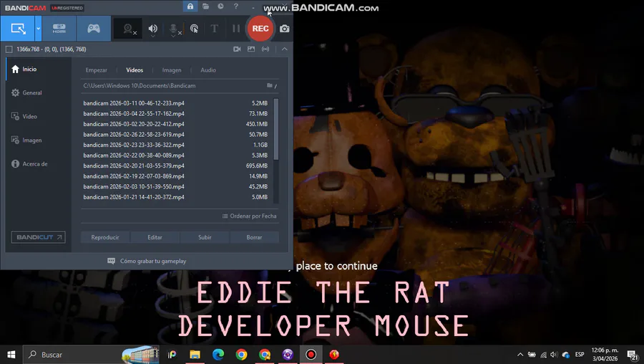Select bandicam 2026-02-19 22-07-03-869.mp4
This screenshot has height=364, width=644.
pyautogui.click(x=175, y=176)
